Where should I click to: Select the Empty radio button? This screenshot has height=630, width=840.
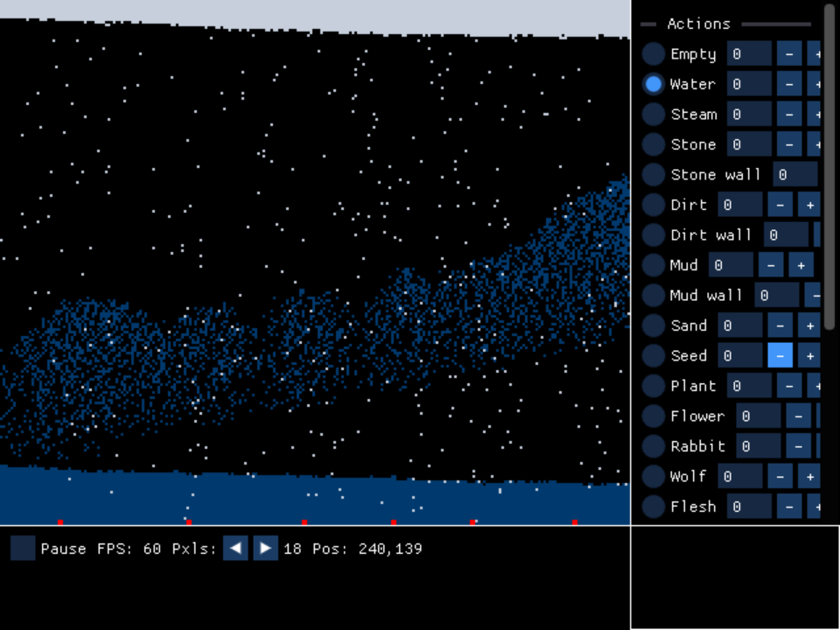(x=653, y=54)
